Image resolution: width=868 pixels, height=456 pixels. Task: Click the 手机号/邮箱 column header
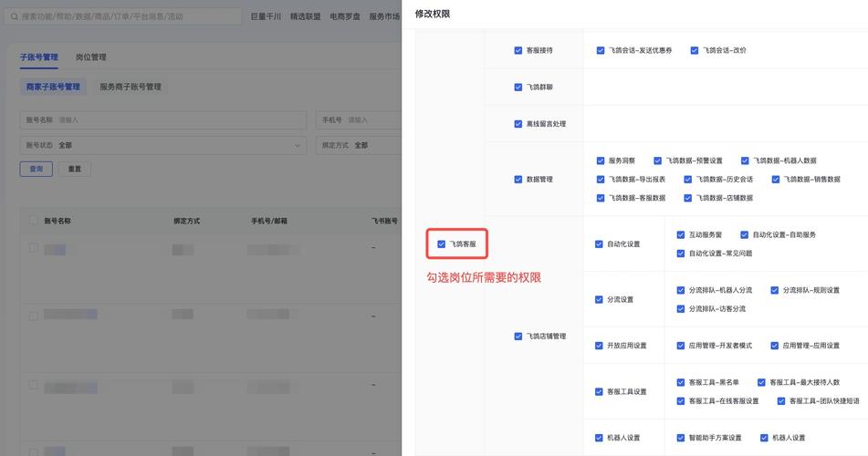(x=269, y=221)
